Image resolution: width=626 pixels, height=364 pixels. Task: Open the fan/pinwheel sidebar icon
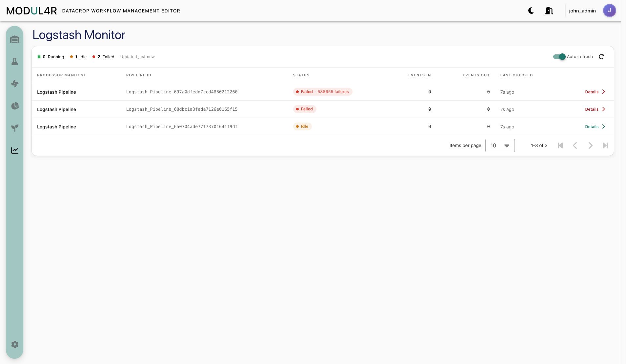[x=15, y=84]
